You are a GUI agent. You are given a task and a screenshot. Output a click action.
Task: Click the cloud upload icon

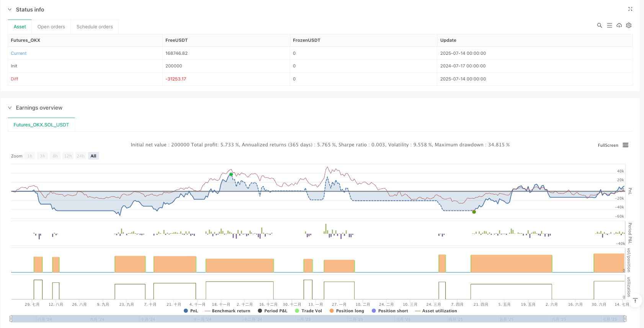[x=619, y=25]
